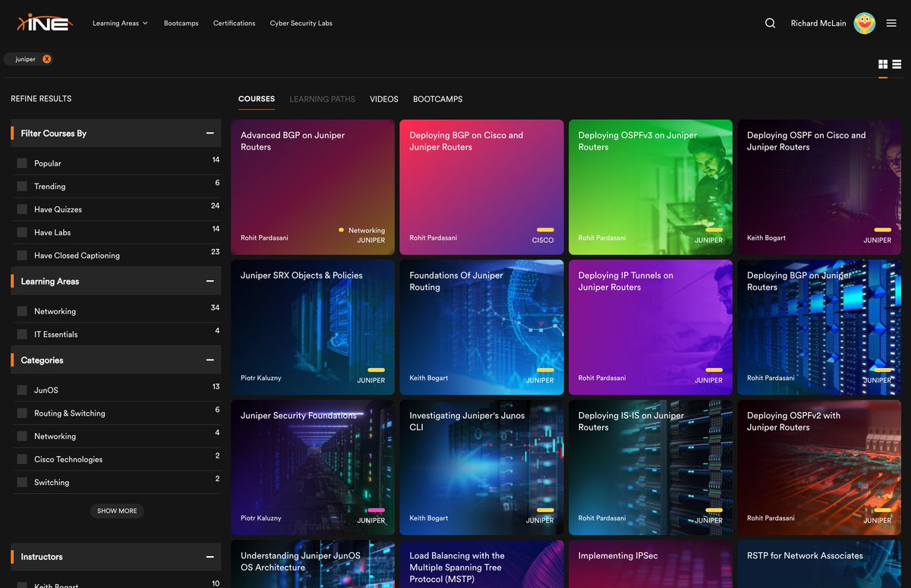
Task: Check the Popular filter
Action: point(22,163)
